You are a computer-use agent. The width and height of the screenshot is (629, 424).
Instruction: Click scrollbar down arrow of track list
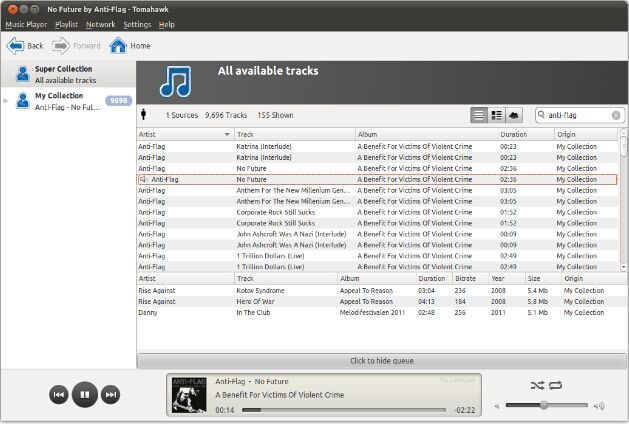[623, 267]
